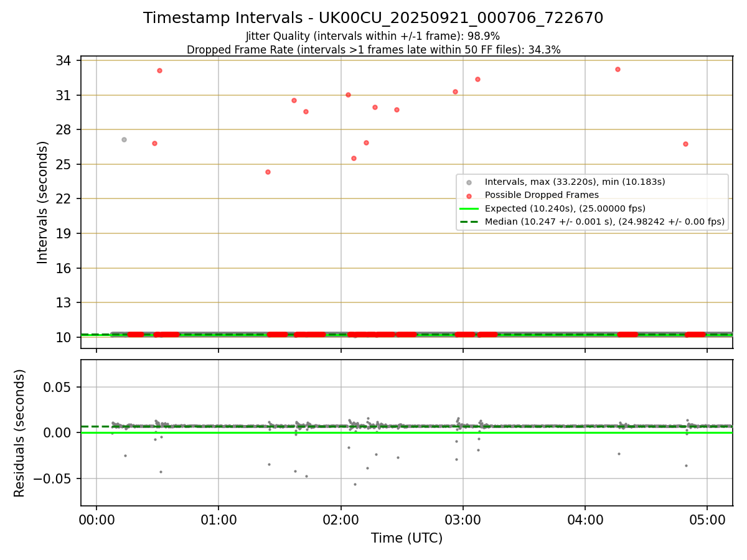Click the solid green line sample in the legend
This screenshot has width=747, height=560.
[x=469, y=208]
